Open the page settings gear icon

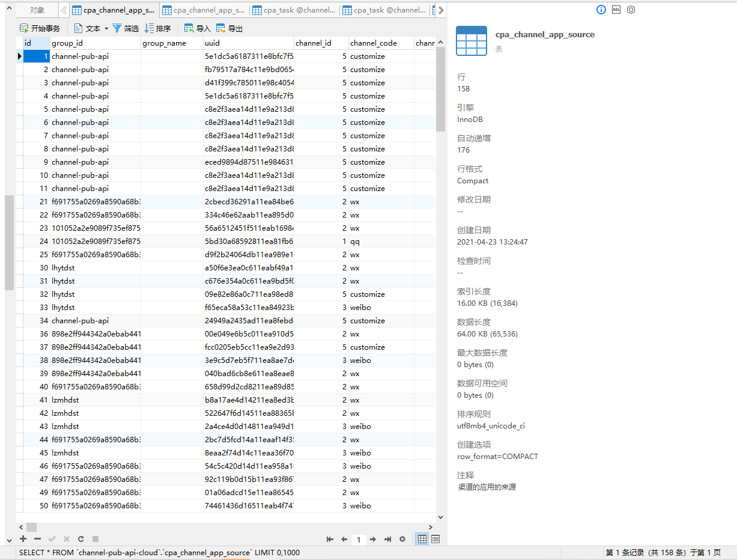click(402, 539)
